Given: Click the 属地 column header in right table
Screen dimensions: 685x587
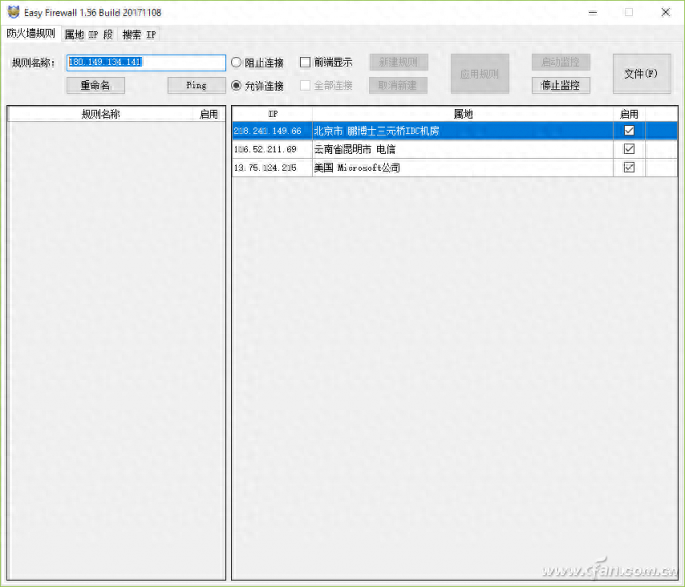Looking at the screenshot, I should coord(462,114).
